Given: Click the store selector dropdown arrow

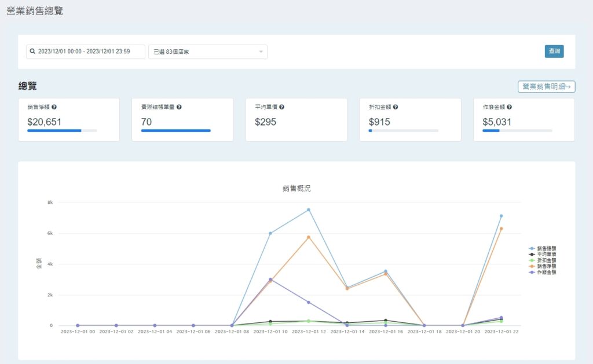Looking at the screenshot, I should click(x=261, y=52).
